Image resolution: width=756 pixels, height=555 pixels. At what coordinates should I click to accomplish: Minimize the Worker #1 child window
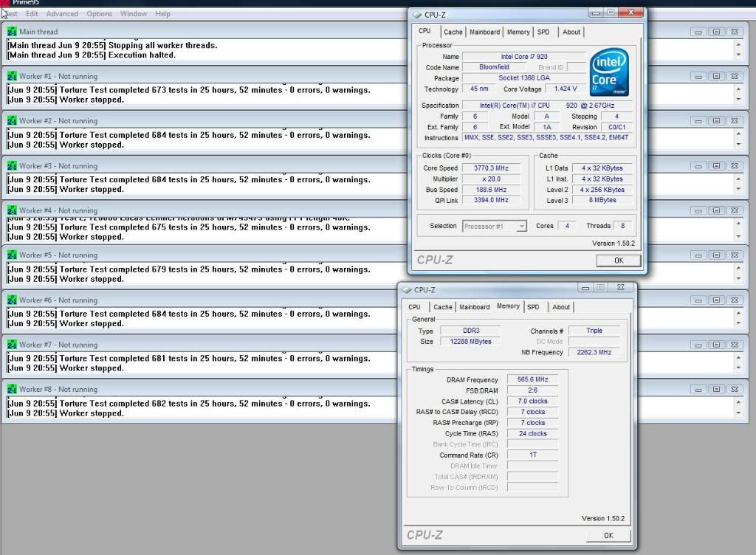pyautogui.click(x=698, y=76)
